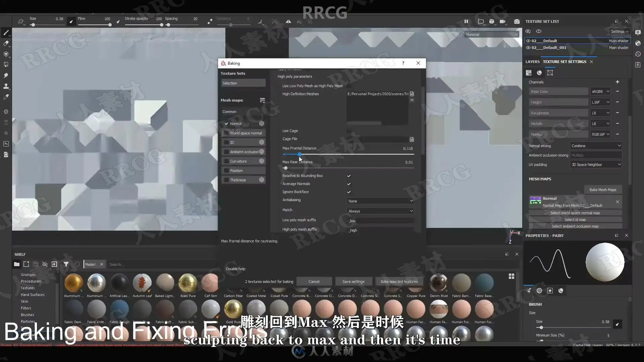The width and height of the screenshot is (644, 362).
Task: Hide the 02___Default_001 texture set
Action: (x=528, y=48)
